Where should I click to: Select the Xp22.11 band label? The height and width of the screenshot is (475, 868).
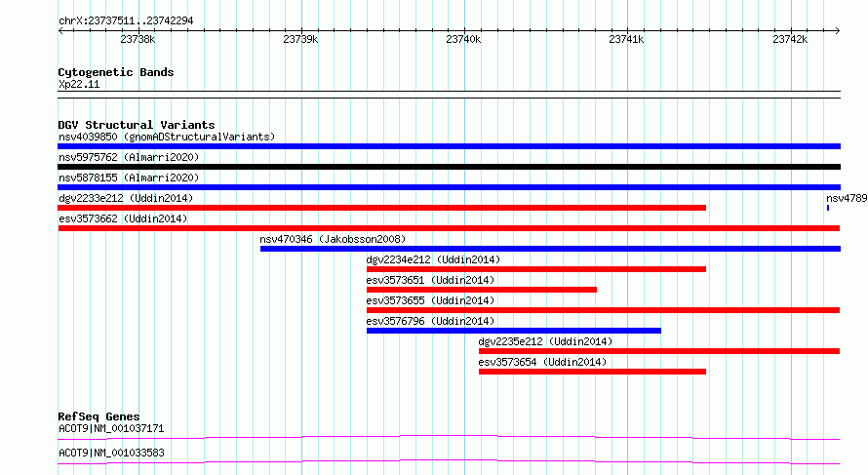79,84
